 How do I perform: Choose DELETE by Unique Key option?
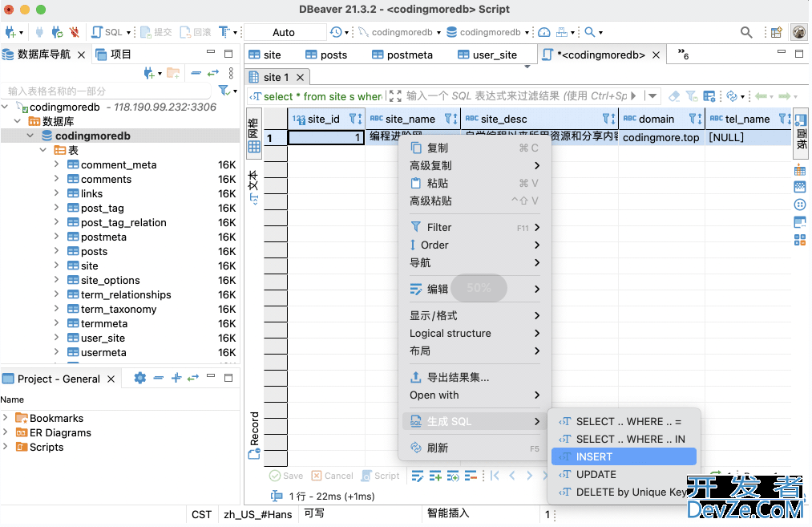624,492
